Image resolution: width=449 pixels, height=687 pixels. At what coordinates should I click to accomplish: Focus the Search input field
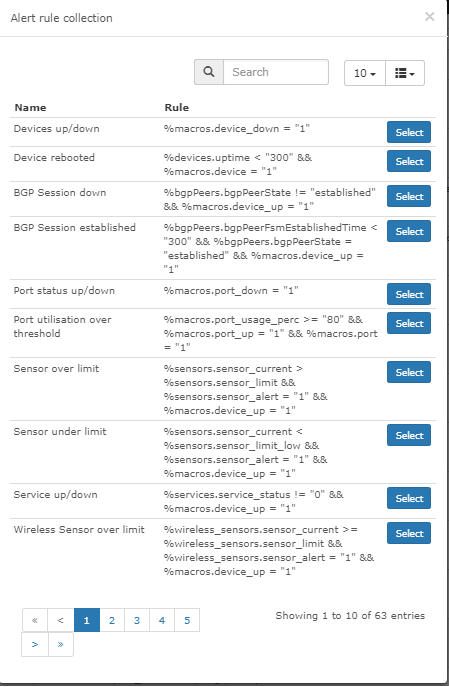[276, 72]
